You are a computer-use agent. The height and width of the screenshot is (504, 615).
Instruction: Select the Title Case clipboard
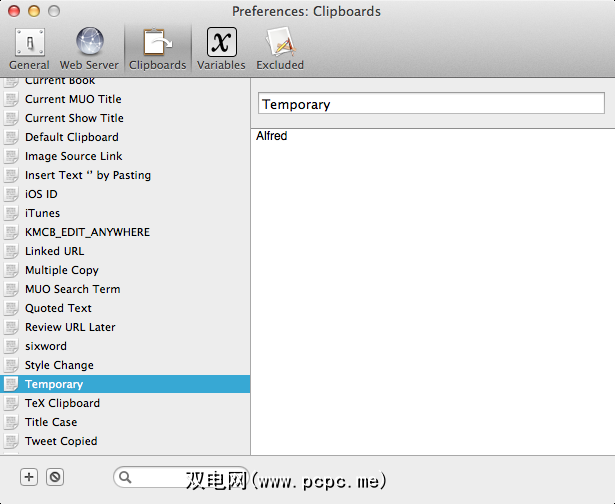point(125,422)
